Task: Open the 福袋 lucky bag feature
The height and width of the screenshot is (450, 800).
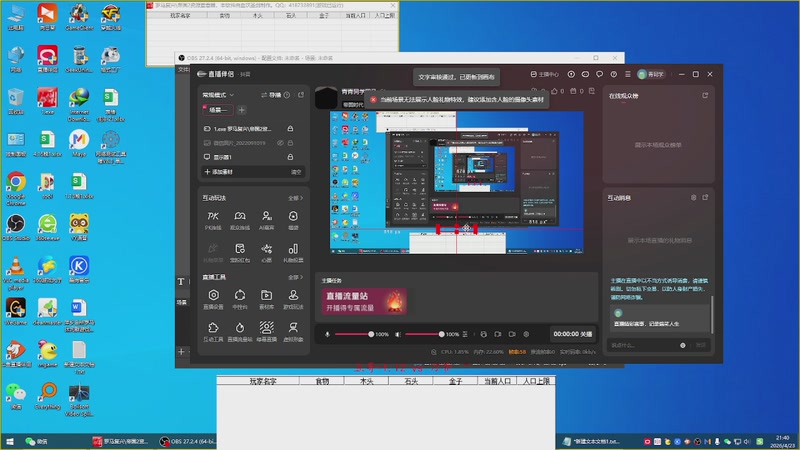Action: point(293,220)
